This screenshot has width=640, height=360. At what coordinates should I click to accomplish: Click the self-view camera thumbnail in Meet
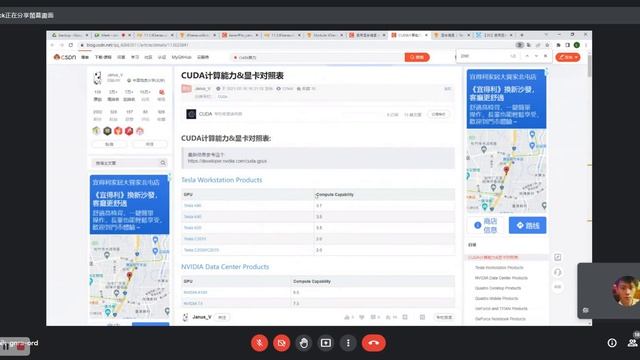[609, 291]
